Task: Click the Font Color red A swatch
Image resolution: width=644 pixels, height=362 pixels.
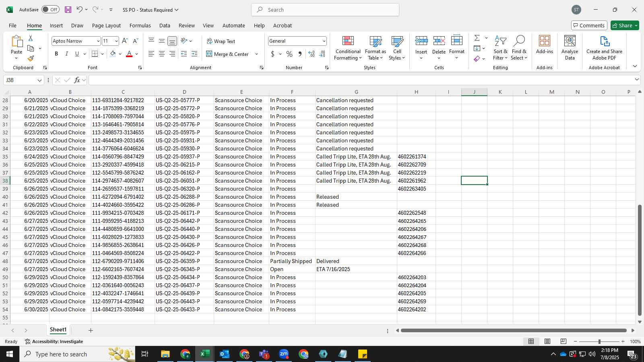Action: coord(129,54)
